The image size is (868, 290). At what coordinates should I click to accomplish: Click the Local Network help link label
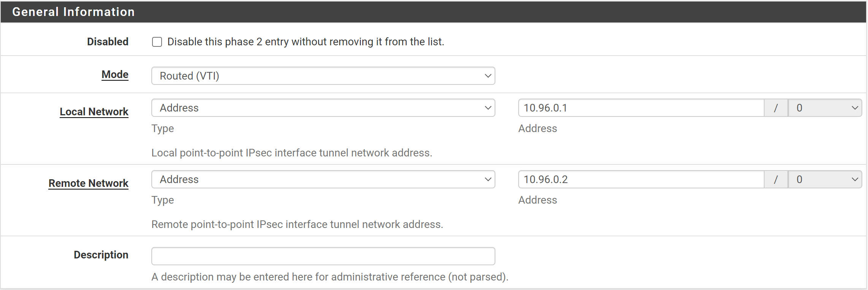point(94,112)
